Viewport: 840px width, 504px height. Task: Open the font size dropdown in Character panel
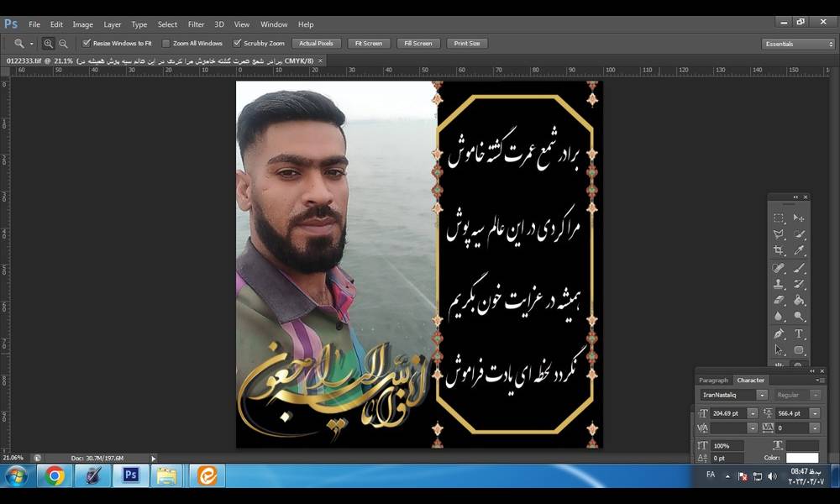tap(753, 412)
